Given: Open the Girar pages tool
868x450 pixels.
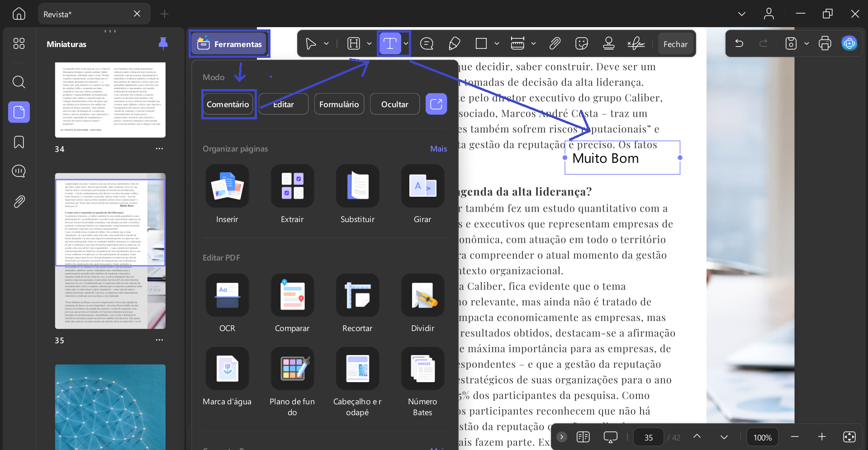Looking at the screenshot, I should (x=422, y=194).
